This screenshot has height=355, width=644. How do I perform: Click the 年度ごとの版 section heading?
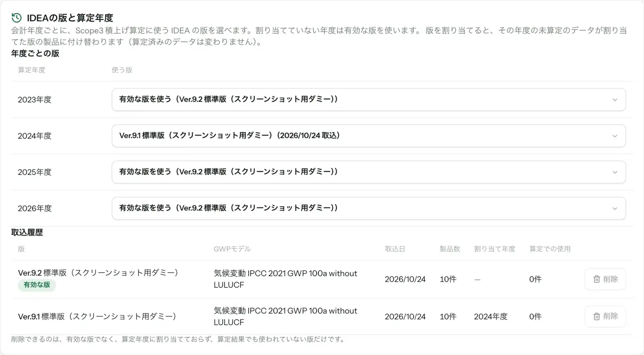[35, 53]
